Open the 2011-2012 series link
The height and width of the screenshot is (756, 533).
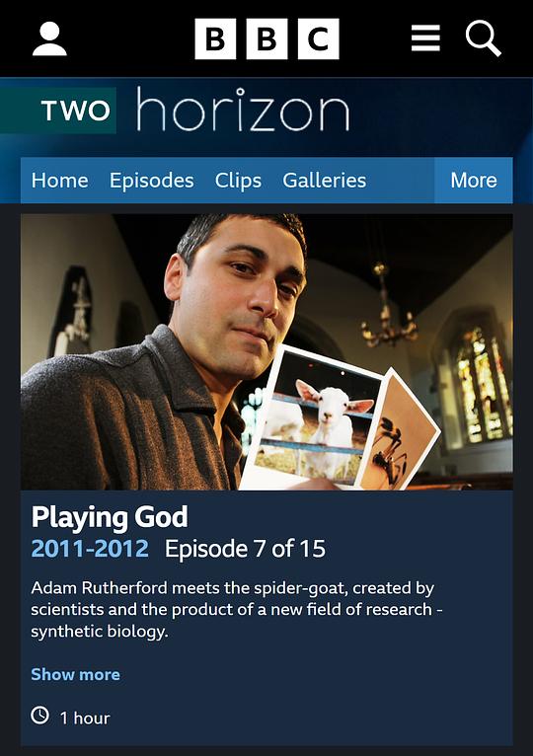click(x=90, y=549)
